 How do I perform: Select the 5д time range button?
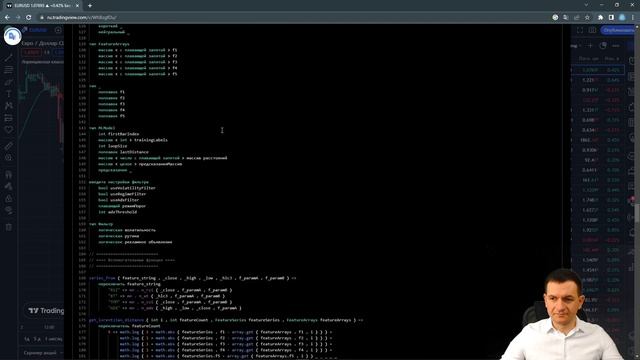(37, 339)
